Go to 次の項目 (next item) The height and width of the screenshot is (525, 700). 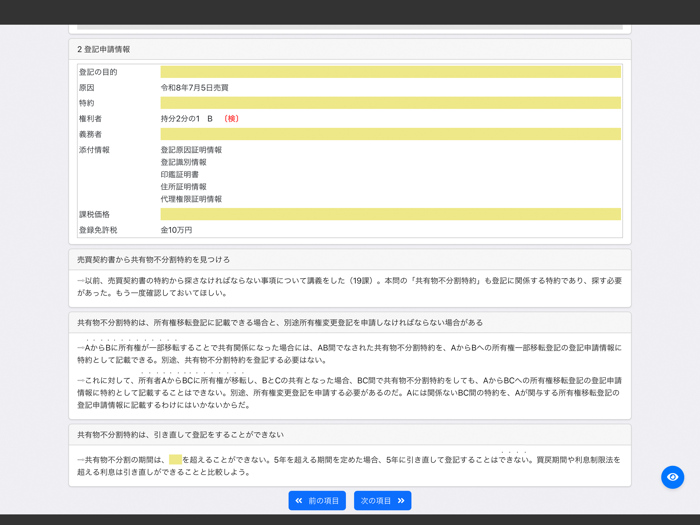point(383,500)
